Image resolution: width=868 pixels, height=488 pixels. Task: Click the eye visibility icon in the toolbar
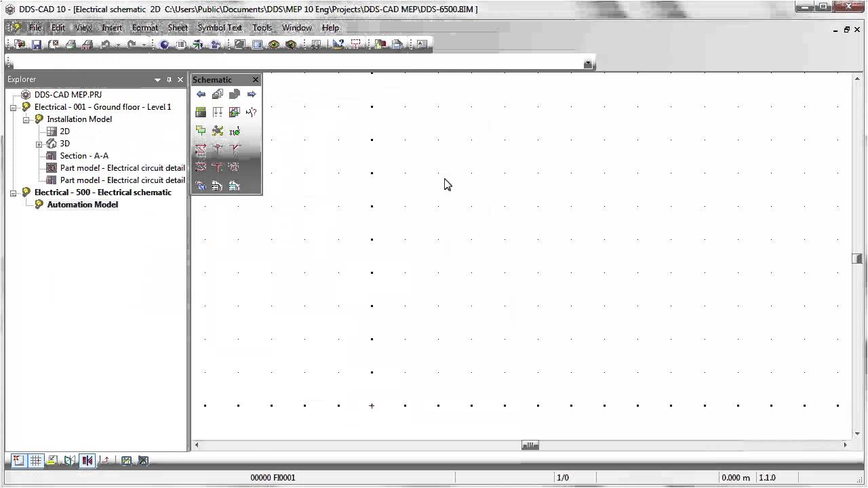pyautogui.click(x=273, y=44)
